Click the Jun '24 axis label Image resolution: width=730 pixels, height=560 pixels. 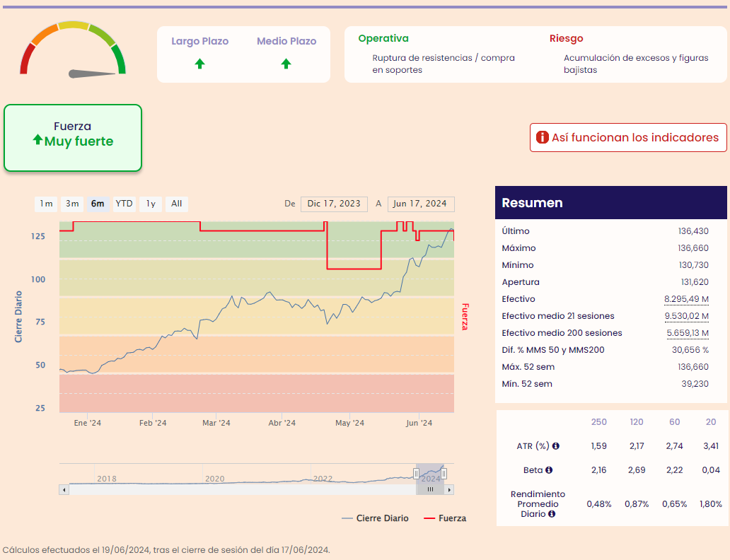(x=419, y=423)
